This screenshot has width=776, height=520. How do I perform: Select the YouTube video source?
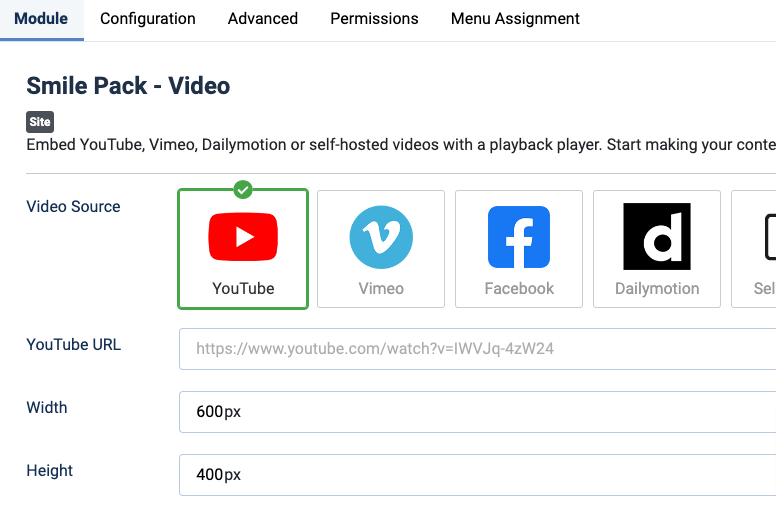[243, 249]
